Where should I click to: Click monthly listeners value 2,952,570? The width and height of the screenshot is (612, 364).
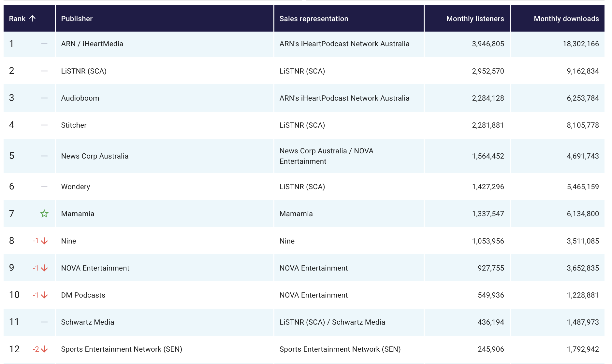coord(488,71)
